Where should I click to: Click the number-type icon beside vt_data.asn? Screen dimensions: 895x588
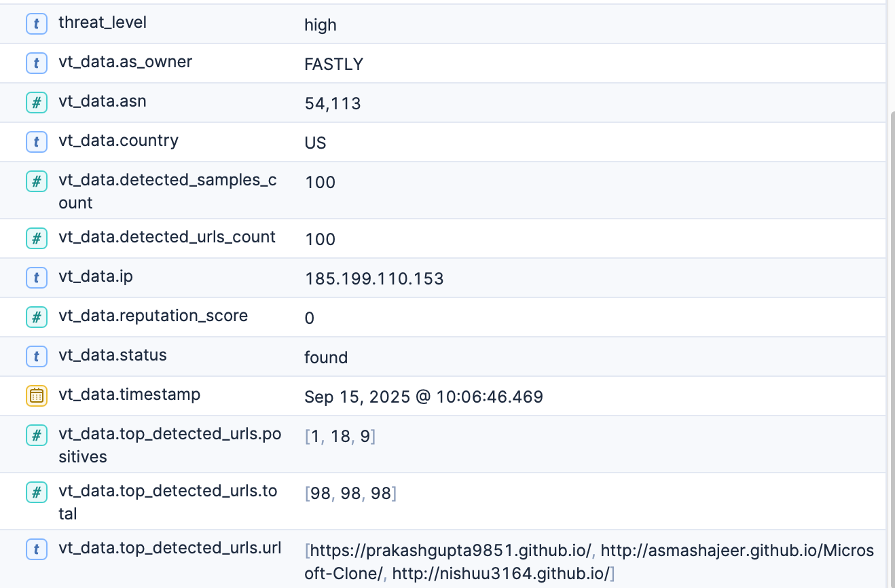pos(36,103)
